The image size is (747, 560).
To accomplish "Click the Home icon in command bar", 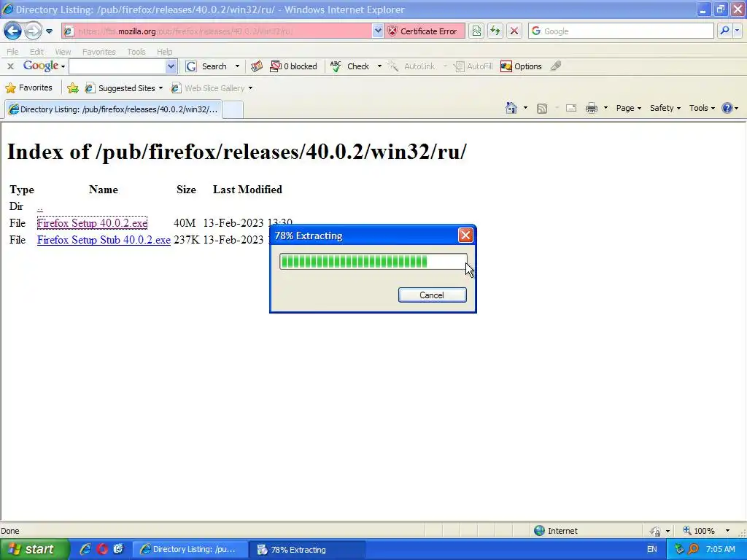I will 511,108.
